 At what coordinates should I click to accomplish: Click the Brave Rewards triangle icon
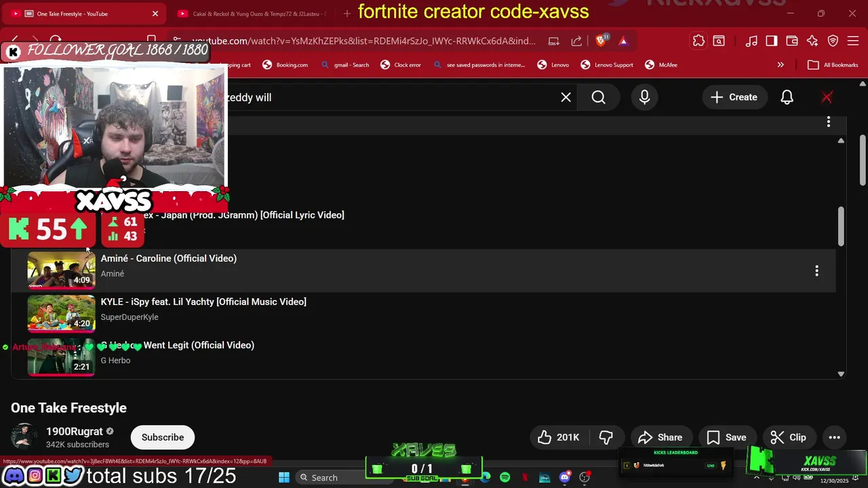coord(623,41)
